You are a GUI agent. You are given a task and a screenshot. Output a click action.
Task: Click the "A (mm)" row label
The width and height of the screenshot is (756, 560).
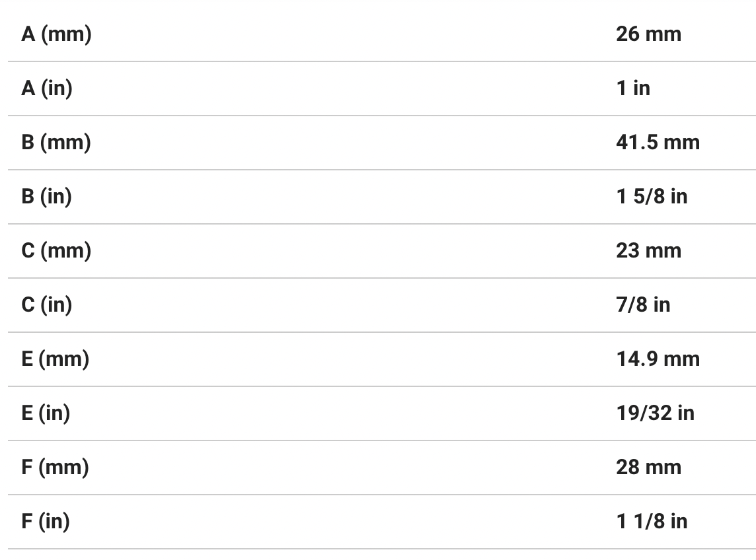(56, 34)
